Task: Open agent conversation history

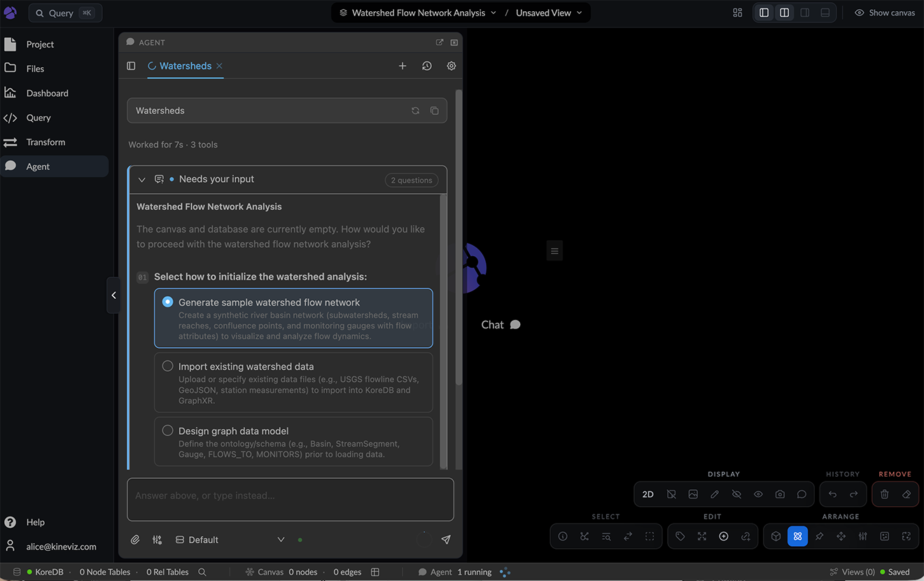Action: [x=427, y=66]
